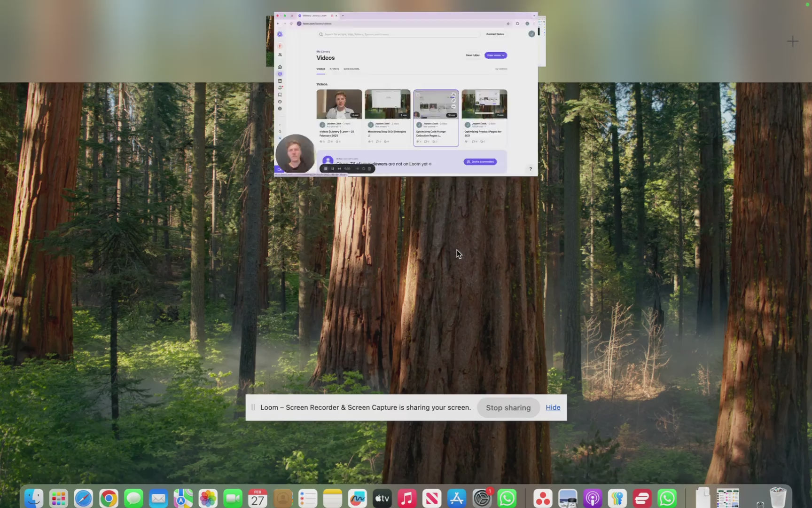Click the Stop sharing button

click(x=508, y=408)
